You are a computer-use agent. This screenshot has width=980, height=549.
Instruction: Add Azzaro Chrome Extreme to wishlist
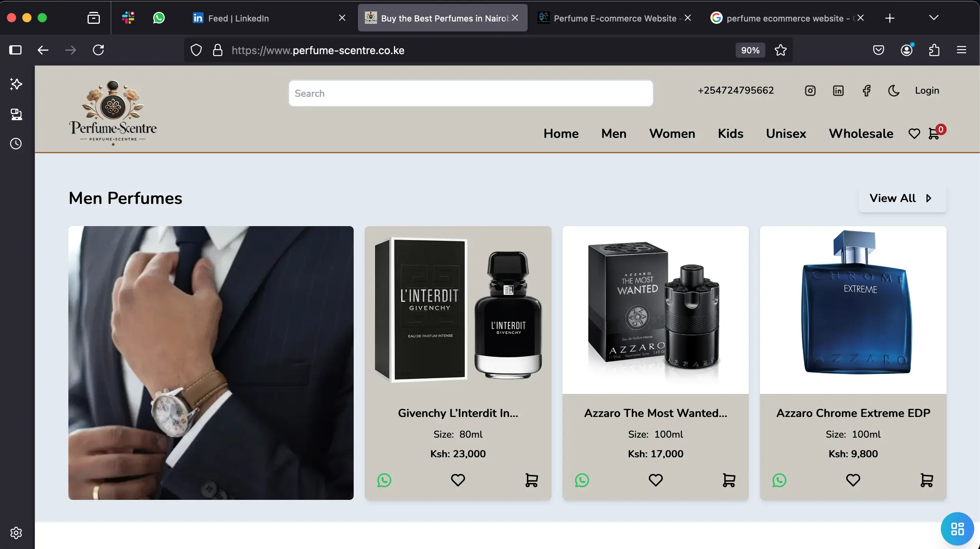pos(853,480)
